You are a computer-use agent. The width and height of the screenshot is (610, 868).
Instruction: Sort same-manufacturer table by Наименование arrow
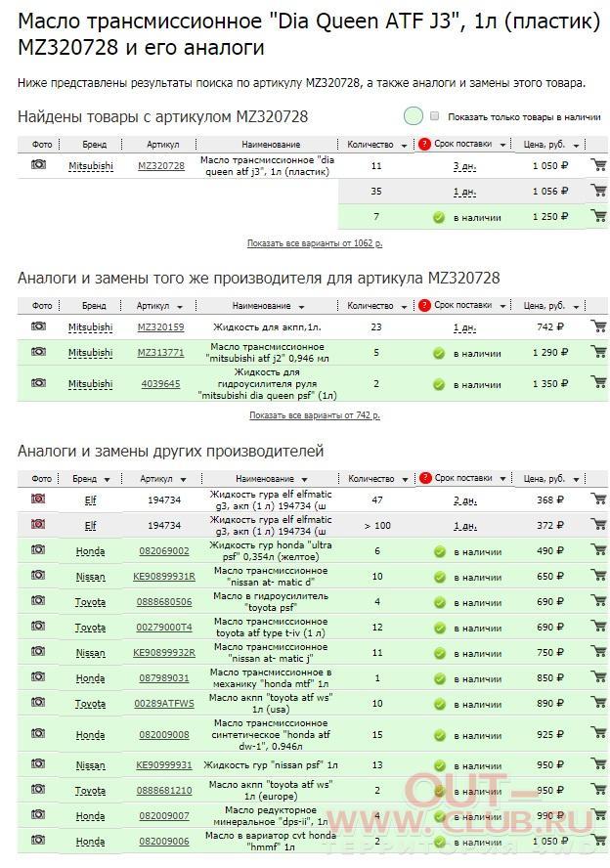(x=301, y=307)
